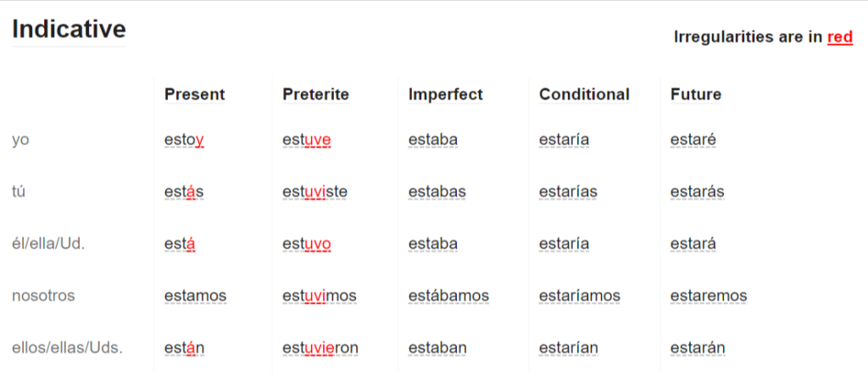Viewport: 868px width, 381px height.
Task: Click the future form "estaré"
Action: (x=693, y=140)
